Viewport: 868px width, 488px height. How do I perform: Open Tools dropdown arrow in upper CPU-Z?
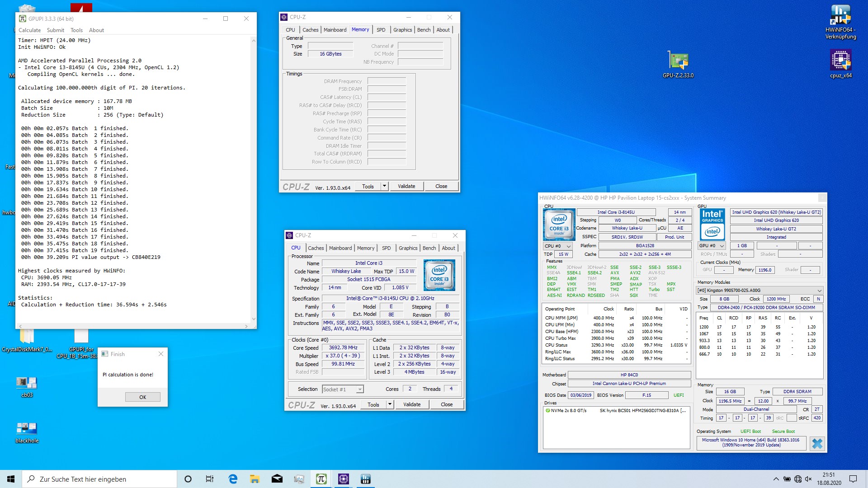[384, 186]
